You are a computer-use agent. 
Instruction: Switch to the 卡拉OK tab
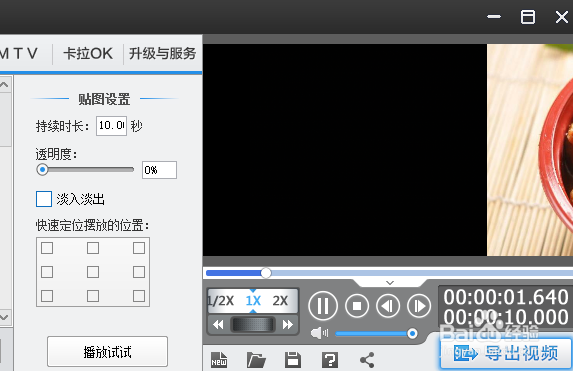[x=88, y=54]
